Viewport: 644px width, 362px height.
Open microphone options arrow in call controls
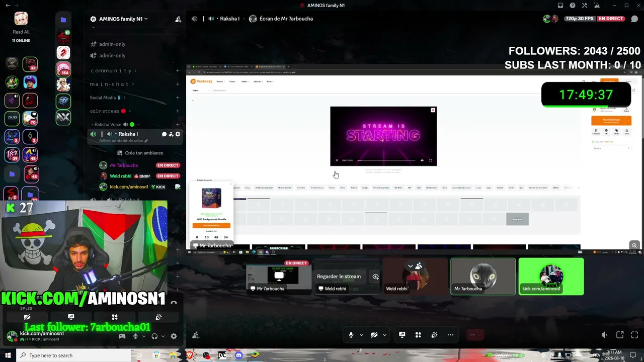point(361,335)
